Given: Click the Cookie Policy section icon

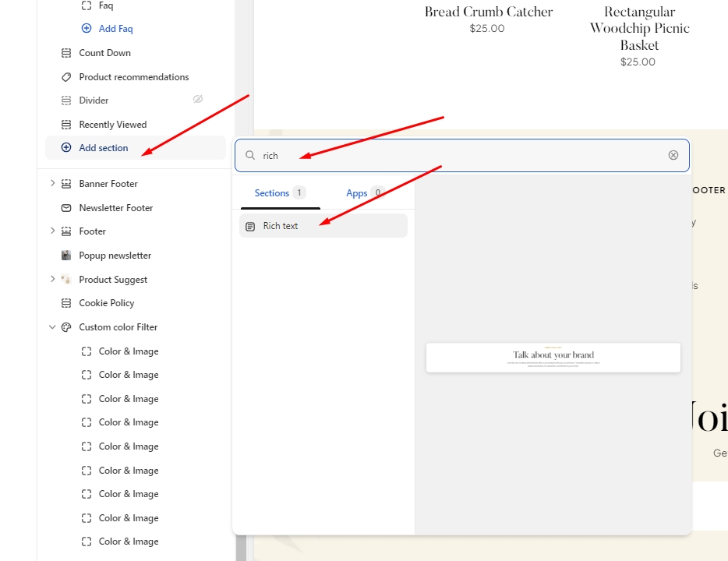Looking at the screenshot, I should coord(66,303).
